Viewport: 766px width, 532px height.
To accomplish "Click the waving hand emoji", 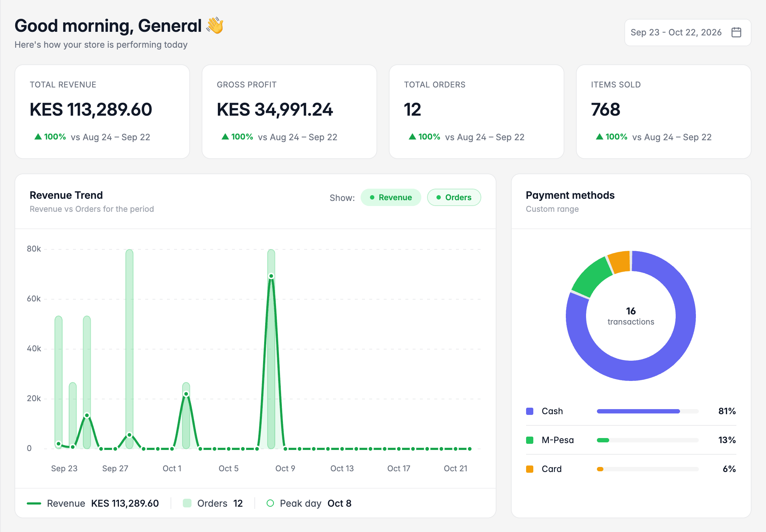I will coord(215,26).
